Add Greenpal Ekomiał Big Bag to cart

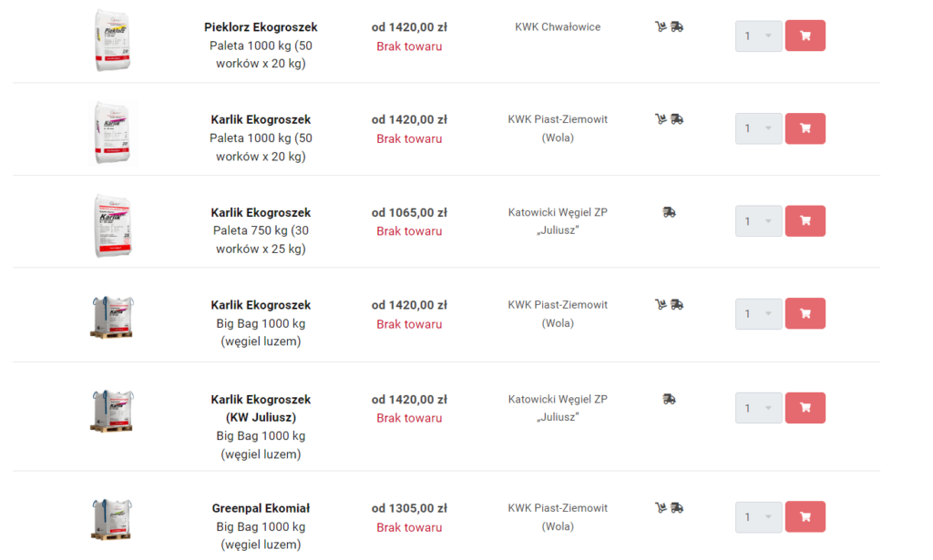805,516
